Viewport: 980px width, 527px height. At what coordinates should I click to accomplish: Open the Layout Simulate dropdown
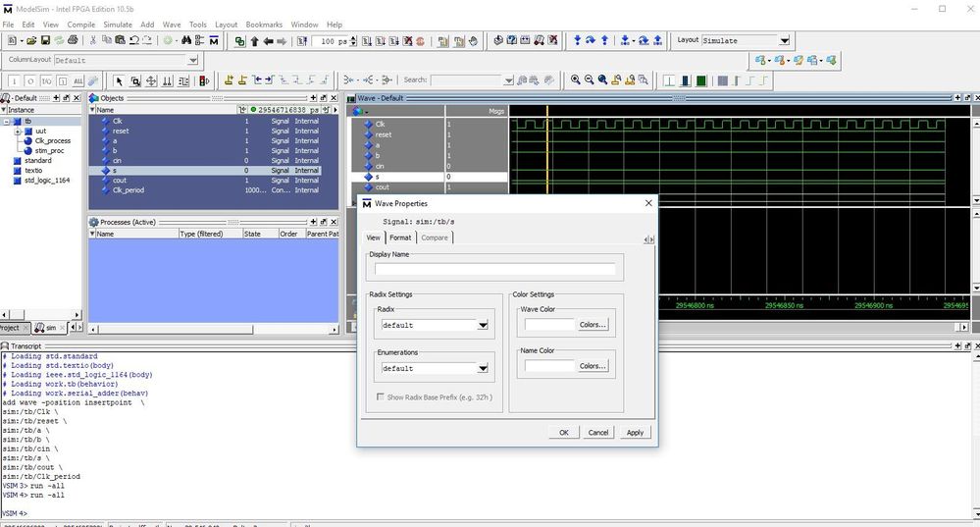(784, 41)
